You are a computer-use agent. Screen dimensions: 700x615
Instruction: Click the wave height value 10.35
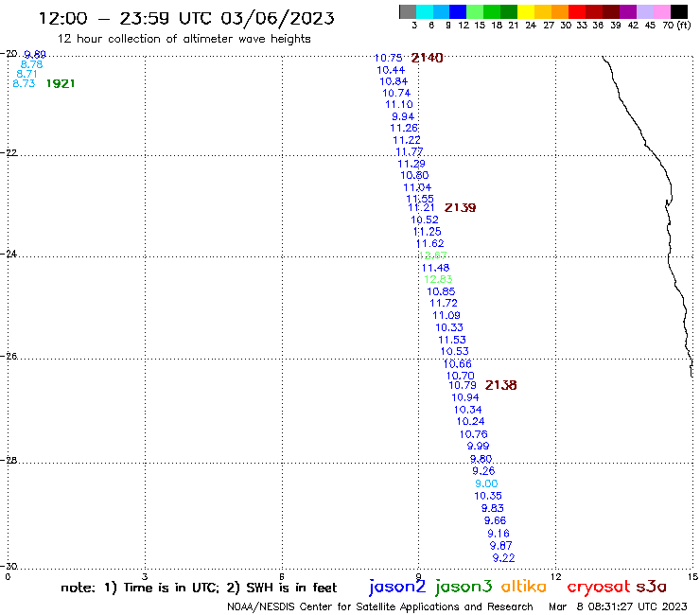coord(487,496)
